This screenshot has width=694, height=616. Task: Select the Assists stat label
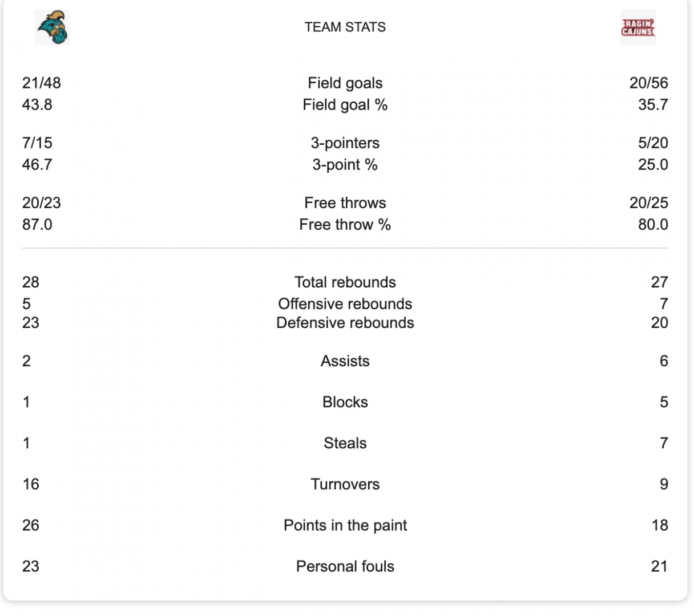[x=345, y=361]
